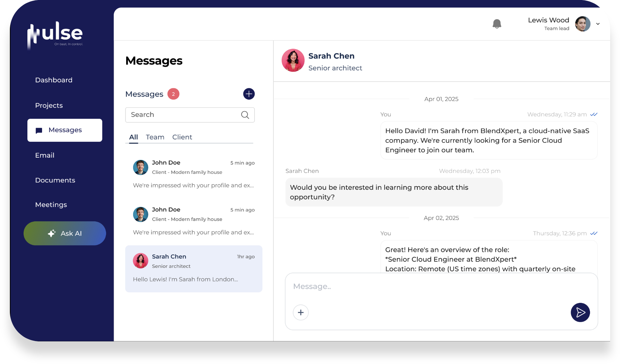Image resolution: width=620 pixels, height=364 pixels.
Task: Open Lewis Wood profile avatar
Action: [583, 24]
